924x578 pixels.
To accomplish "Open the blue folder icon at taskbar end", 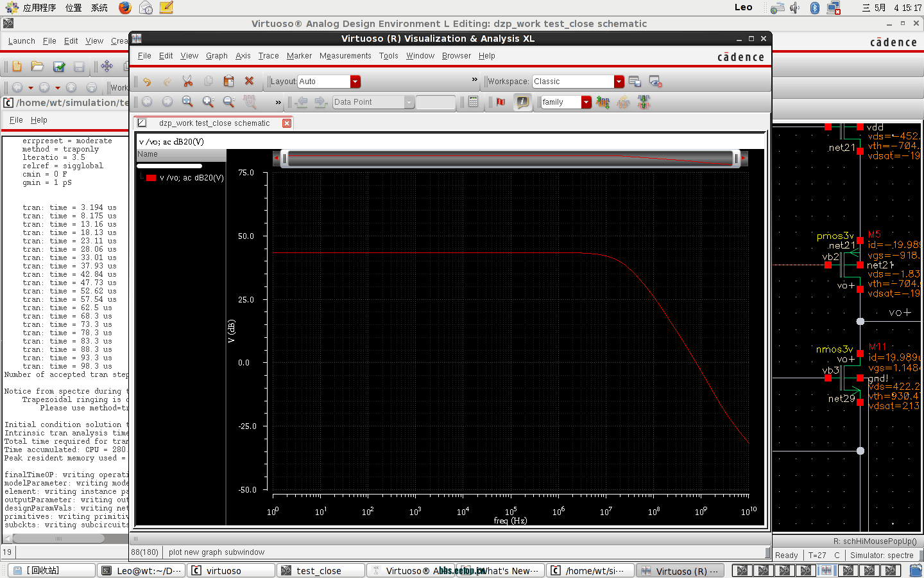I will (916, 570).
